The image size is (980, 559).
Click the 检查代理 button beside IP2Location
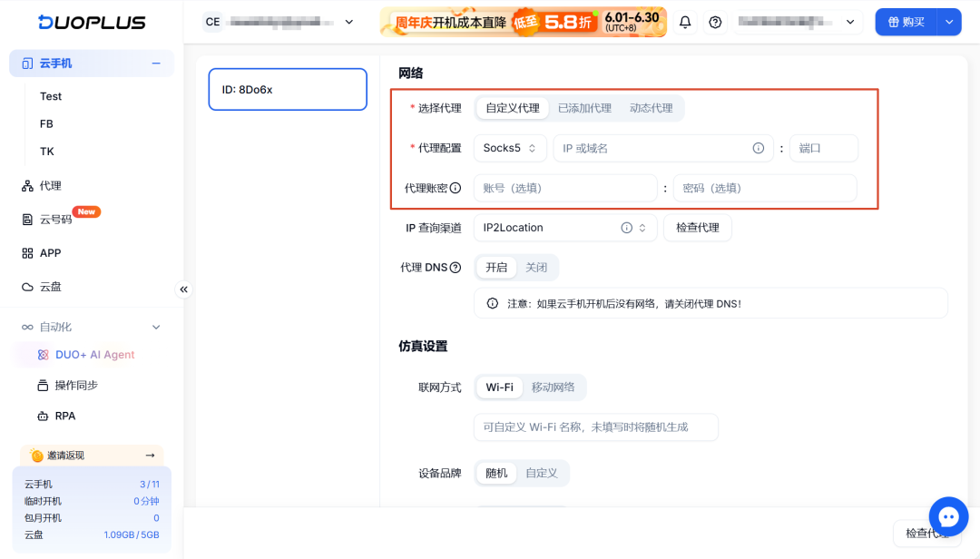(698, 228)
